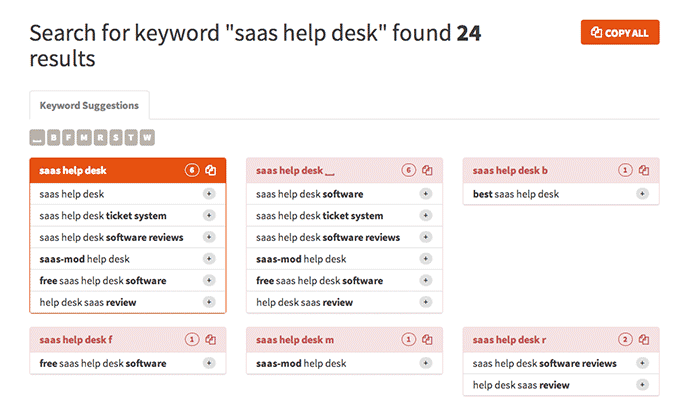The height and width of the screenshot is (420, 690).
Task: Add 'free saas help desk software' in f card
Action: (209, 363)
